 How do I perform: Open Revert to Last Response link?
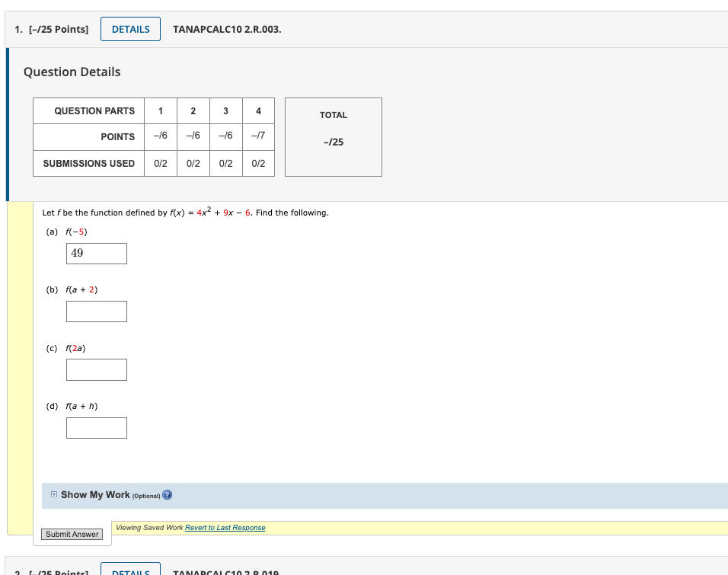tap(225, 528)
